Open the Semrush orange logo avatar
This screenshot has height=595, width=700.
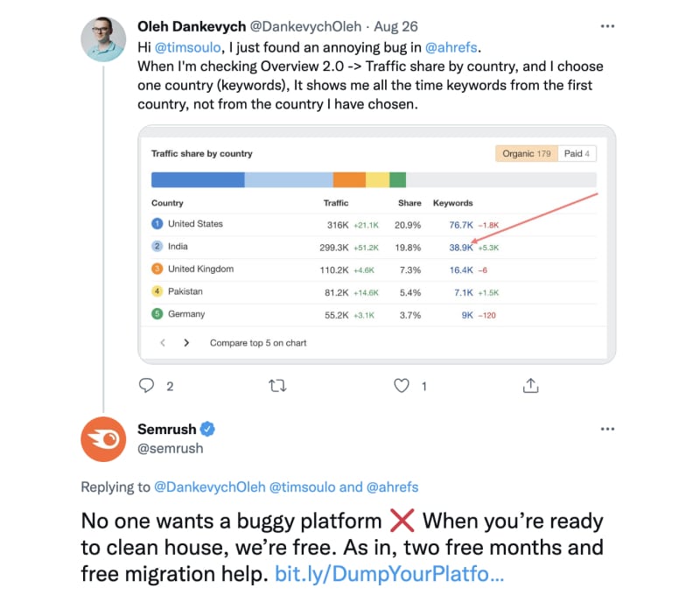click(x=103, y=439)
